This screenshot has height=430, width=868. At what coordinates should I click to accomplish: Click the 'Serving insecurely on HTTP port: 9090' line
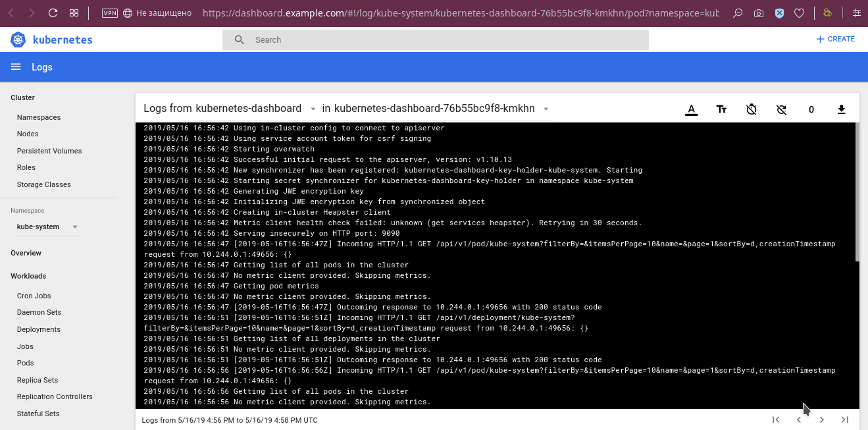tap(272, 233)
